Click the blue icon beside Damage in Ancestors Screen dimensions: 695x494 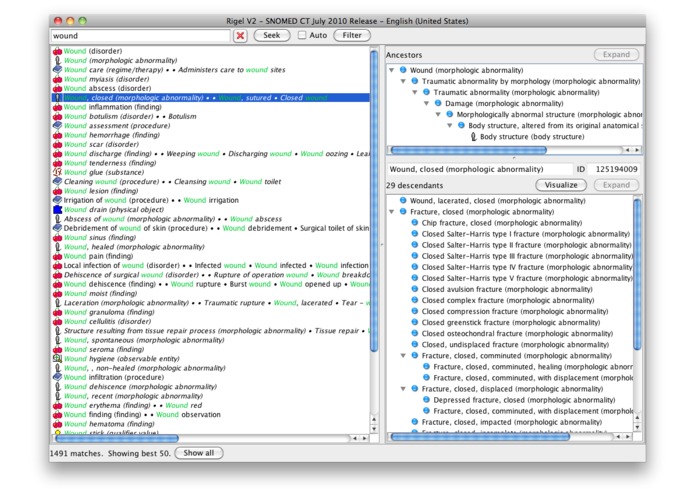pyautogui.click(x=437, y=103)
